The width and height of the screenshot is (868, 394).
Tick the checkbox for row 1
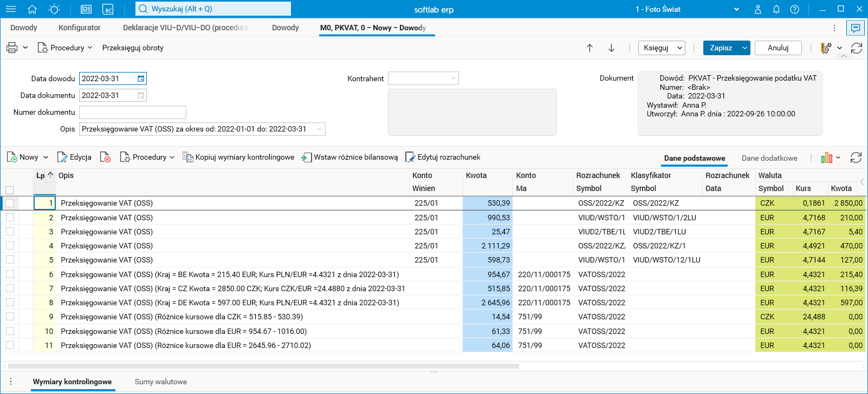pos(10,203)
